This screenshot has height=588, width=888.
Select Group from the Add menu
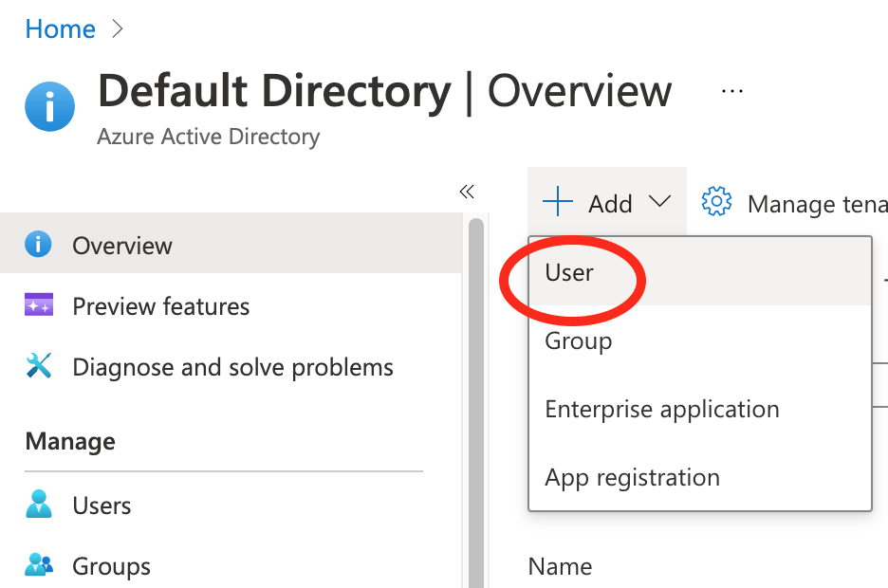pyautogui.click(x=578, y=340)
